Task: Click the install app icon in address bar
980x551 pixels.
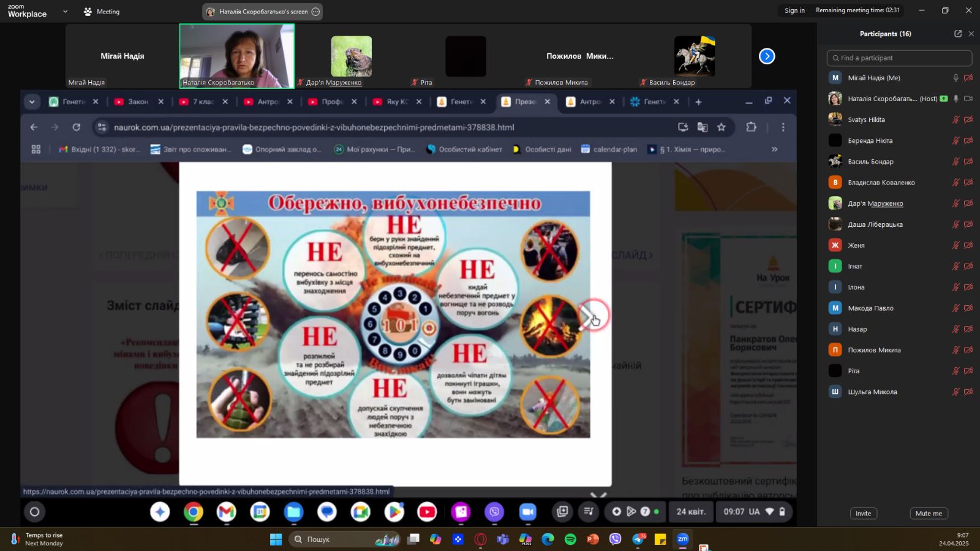Action: tap(683, 127)
